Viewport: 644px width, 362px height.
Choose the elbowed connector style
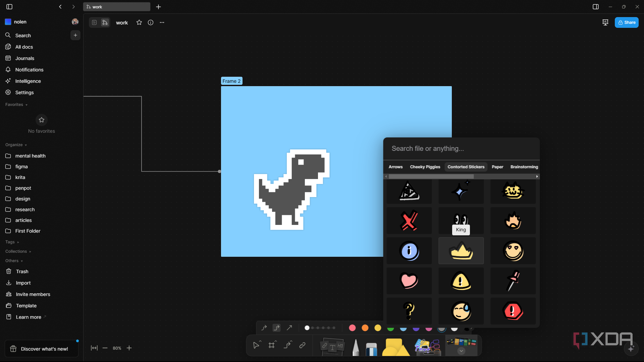(277, 328)
